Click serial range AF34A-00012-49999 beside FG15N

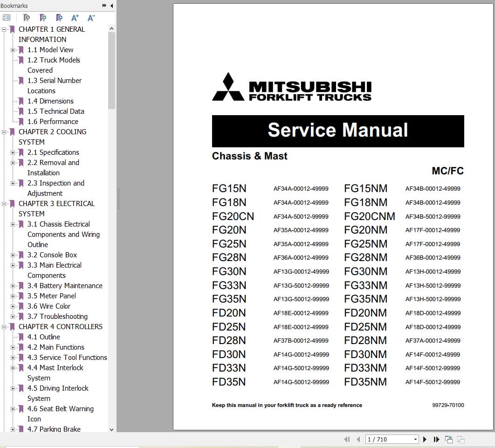pos(301,189)
